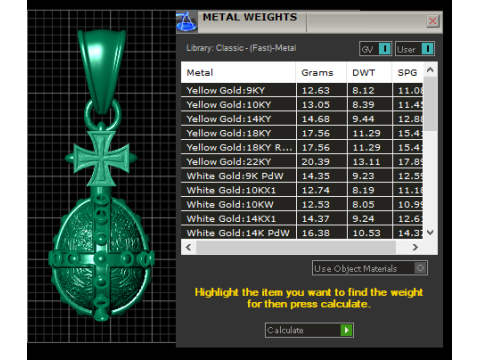The width and height of the screenshot is (480, 360).
Task: Click the green pendant model in viewport
Action: tap(101, 175)
